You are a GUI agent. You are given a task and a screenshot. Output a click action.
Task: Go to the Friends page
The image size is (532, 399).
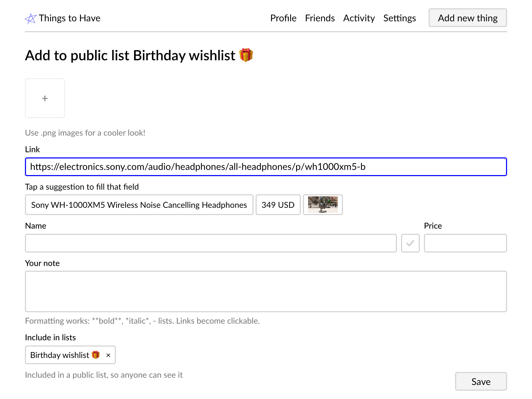click(x=320, y=18)
